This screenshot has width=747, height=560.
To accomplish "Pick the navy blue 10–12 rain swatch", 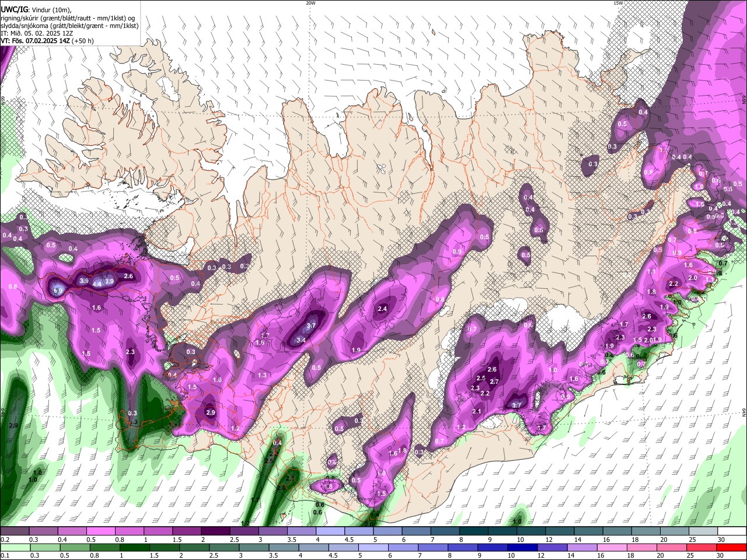I will (x=523, y=547).
